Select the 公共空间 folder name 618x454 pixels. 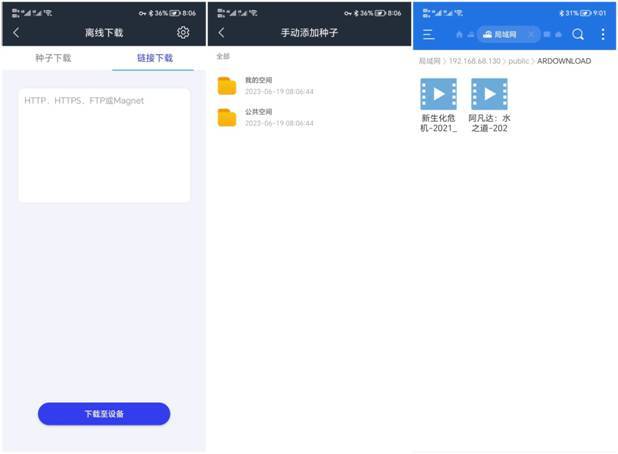(x=259, y=112)
